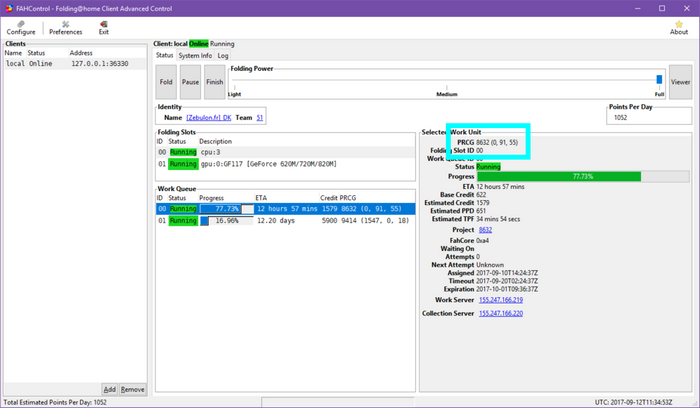
Task: Click the Folding Slots Description column header
Action: click(215, 142)
